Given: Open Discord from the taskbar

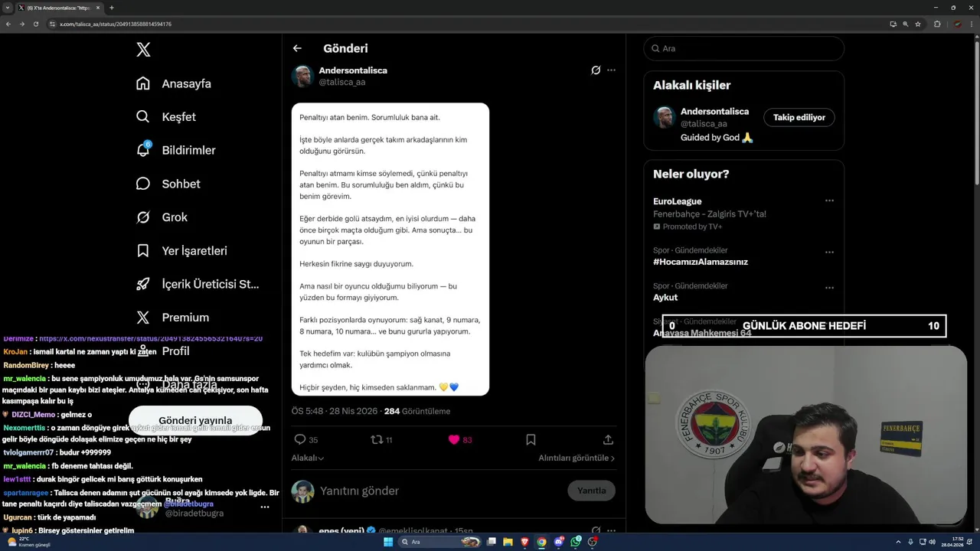Looking at the screenshot, I should coord(558,542).
